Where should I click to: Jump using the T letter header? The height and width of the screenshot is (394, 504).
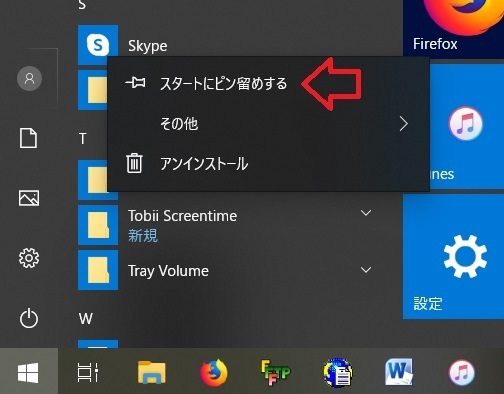coord(83,139)
